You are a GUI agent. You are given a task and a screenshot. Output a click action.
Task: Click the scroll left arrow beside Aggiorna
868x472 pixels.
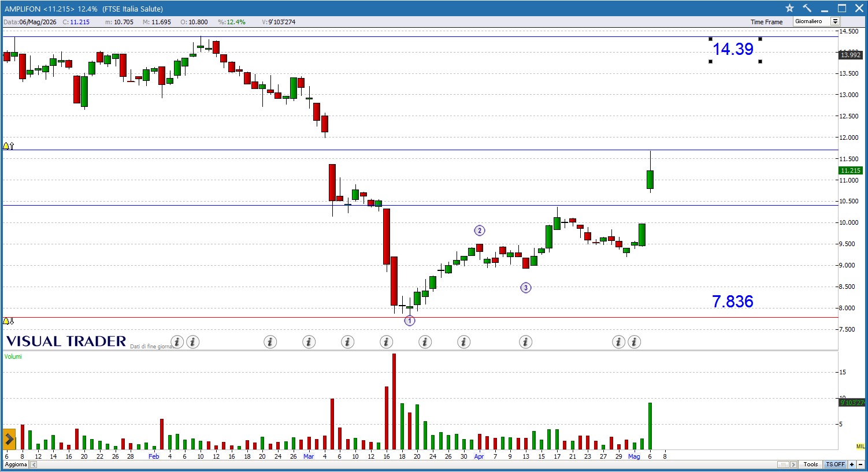(x=33, y=464)
